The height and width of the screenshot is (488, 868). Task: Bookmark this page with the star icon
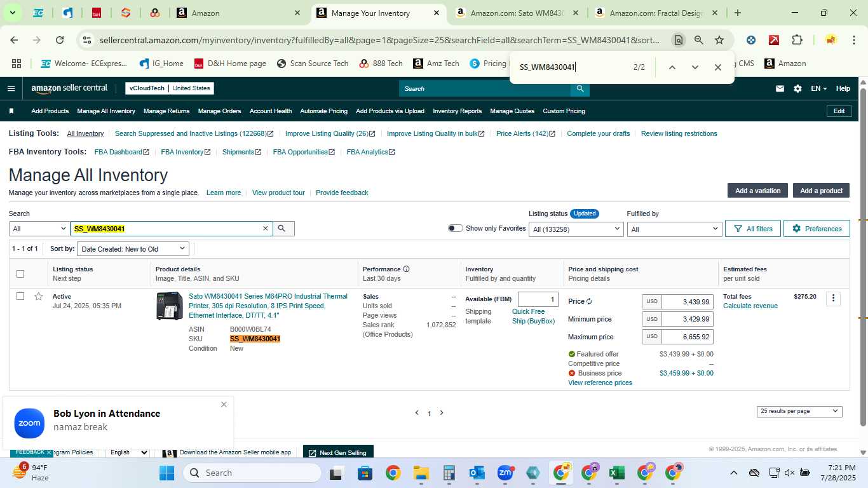(719, 40)
